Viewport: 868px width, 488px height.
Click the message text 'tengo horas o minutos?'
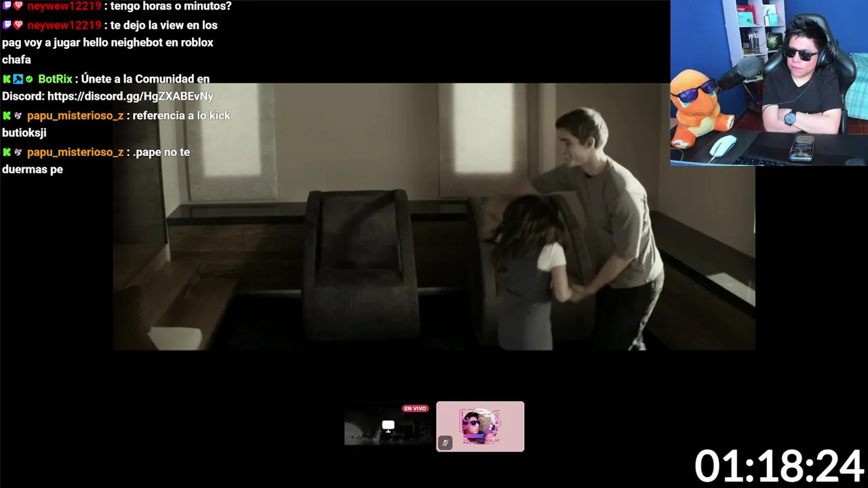171,6
